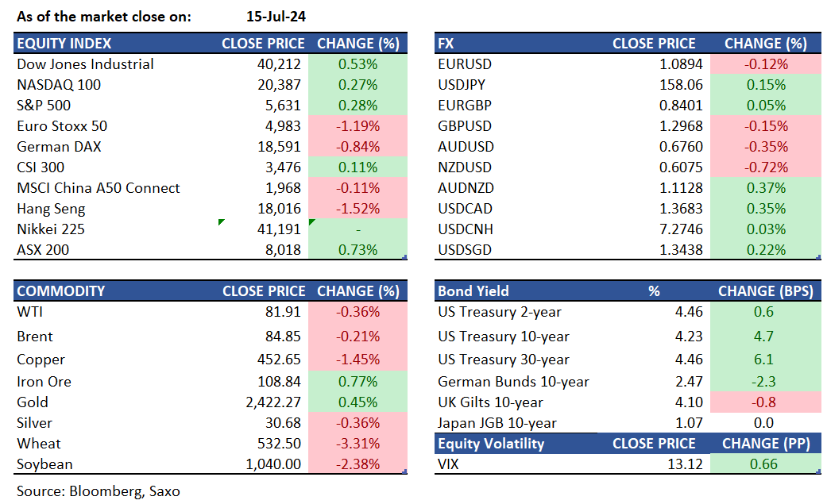Select the USDSGD row label
The height and width of the screenshot is (504, 827).
coord(465,250)
